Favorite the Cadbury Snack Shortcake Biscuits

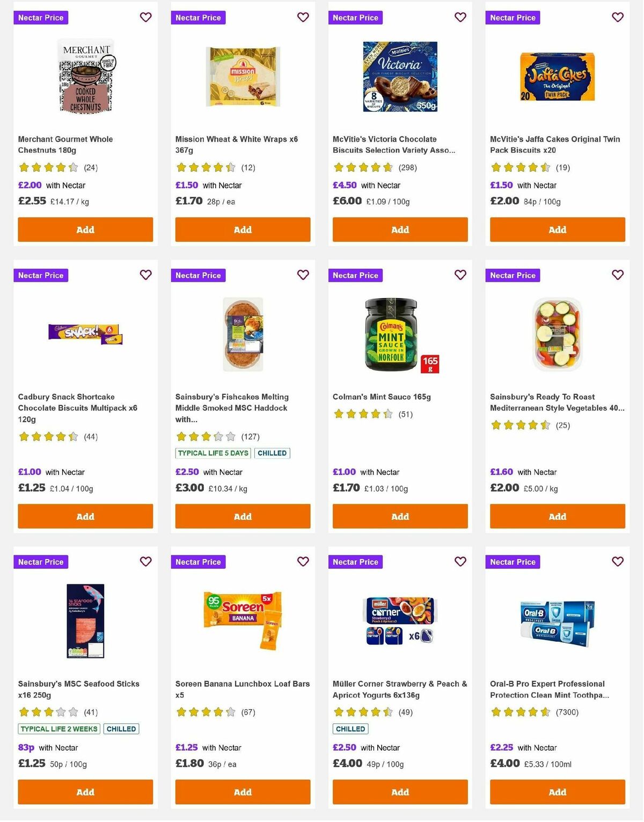(145, 275)
